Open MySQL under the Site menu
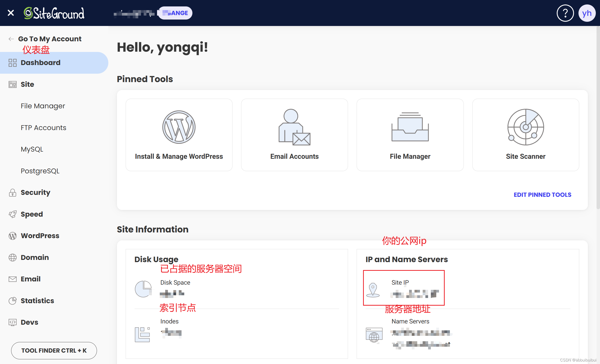Image resolution: width=600 pixels, height=364 pixels. [32, 149]
